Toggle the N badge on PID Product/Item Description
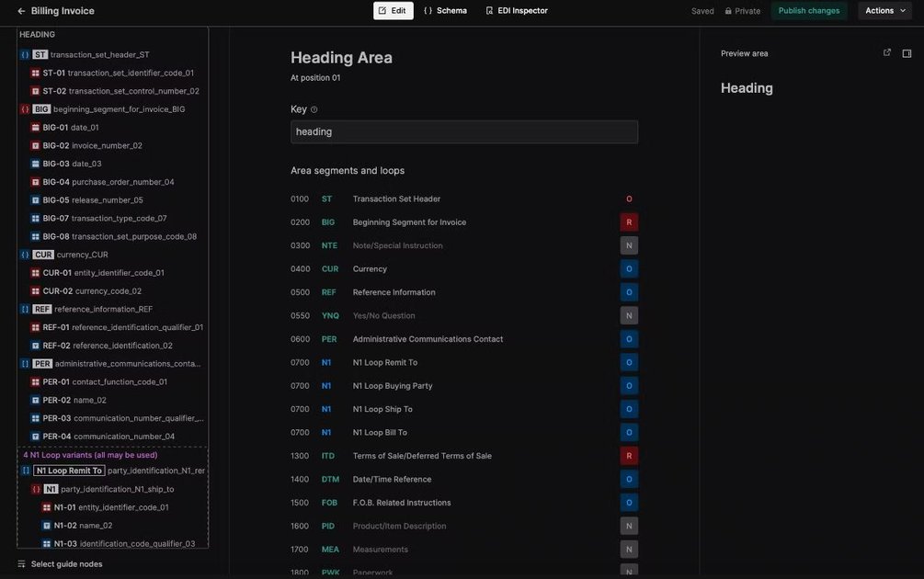The image size is (924, 579). point(627,524)
